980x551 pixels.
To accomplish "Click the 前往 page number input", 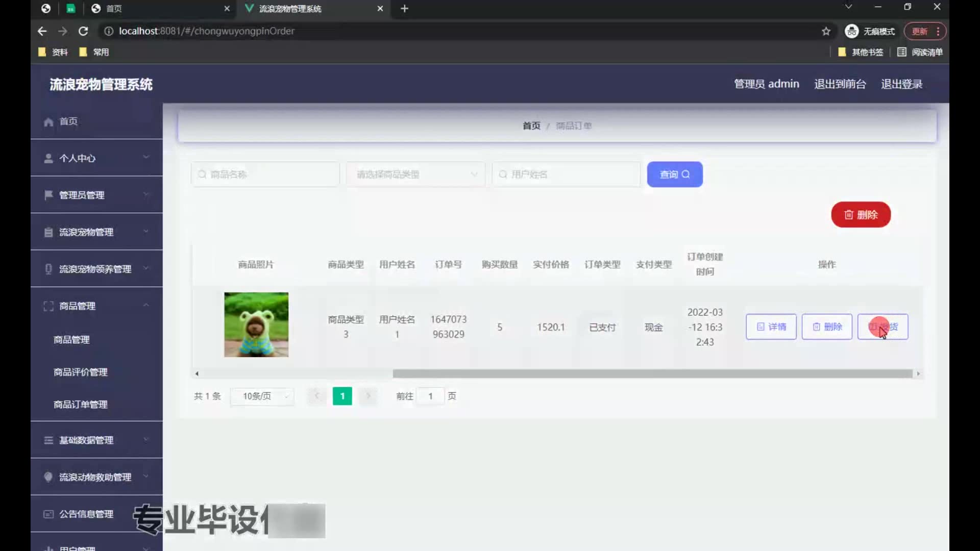I will [430, 396].
